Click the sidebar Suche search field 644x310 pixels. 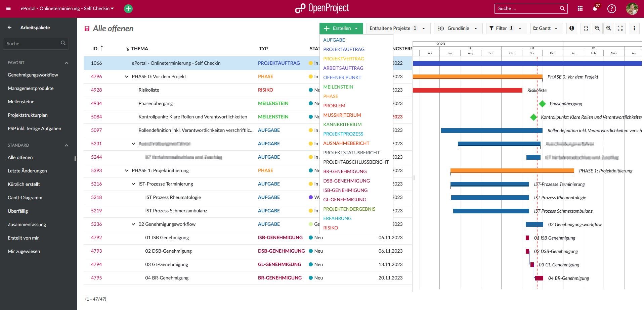33,44
